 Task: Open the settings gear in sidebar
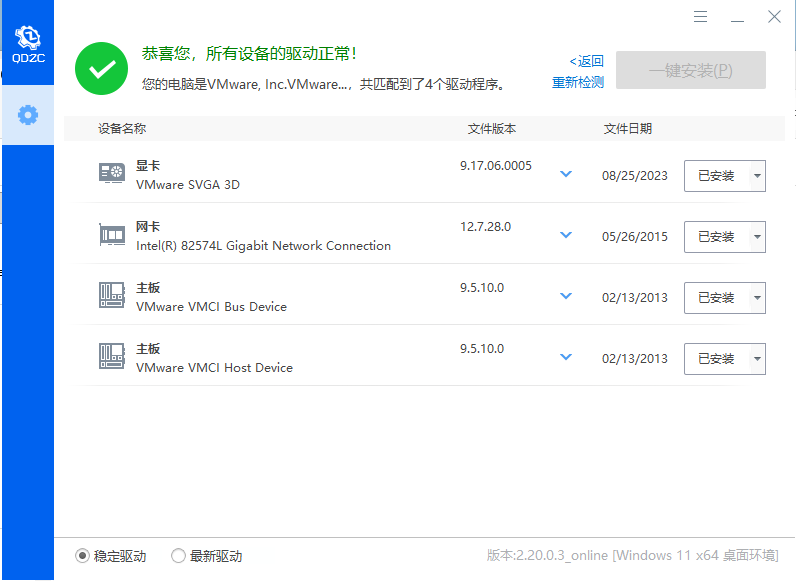[28, 115]
